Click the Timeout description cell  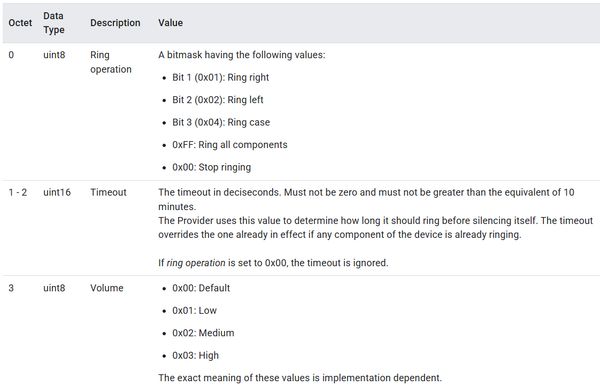click(108, 192)
